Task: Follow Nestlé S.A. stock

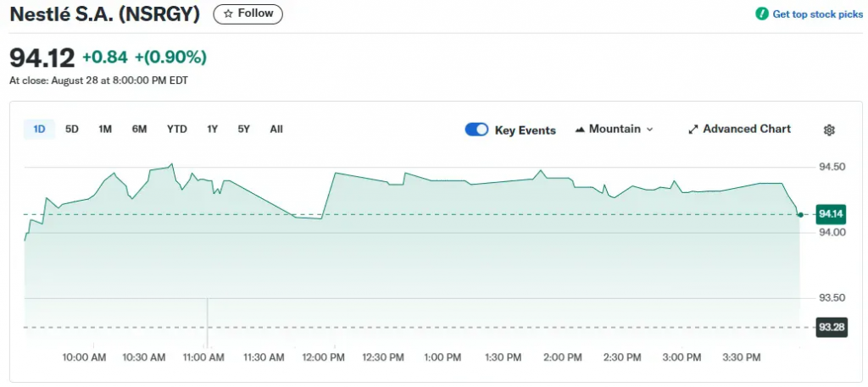Action: pos(248,14)
